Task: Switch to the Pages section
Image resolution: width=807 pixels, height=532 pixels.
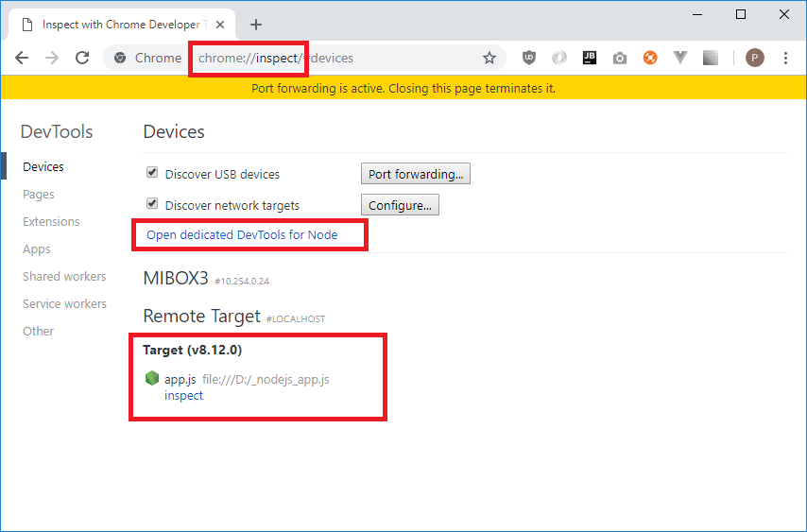Action: 38,195
